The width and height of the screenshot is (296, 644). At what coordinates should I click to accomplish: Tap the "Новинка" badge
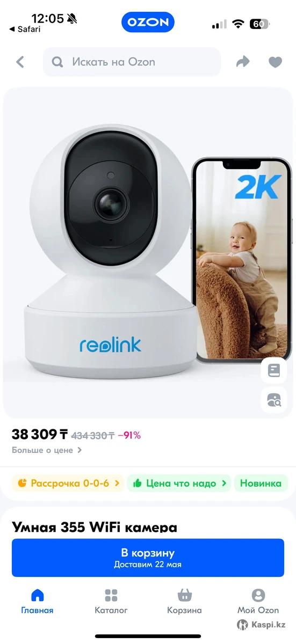click(x=261, y=483)
